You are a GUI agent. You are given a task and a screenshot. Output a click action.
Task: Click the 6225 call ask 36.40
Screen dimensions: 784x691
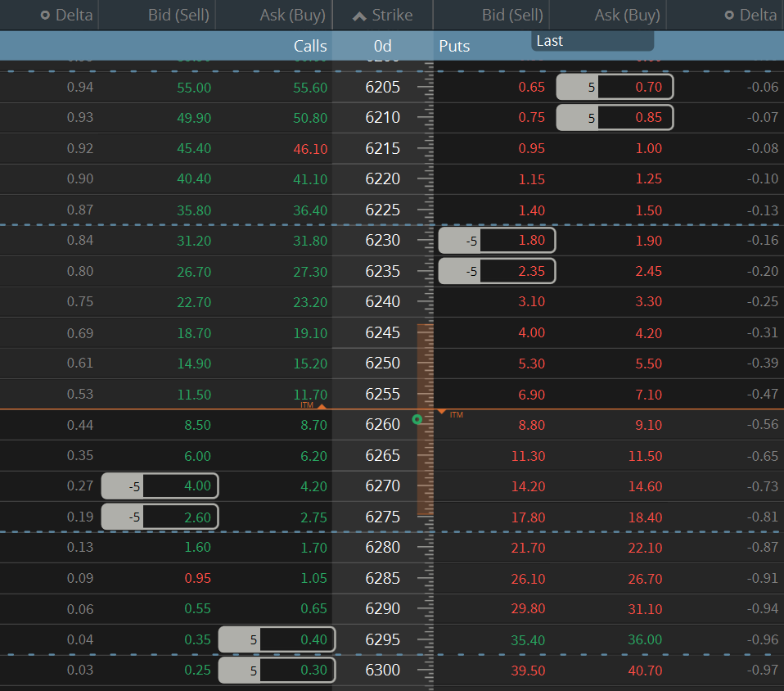(310, 210)
